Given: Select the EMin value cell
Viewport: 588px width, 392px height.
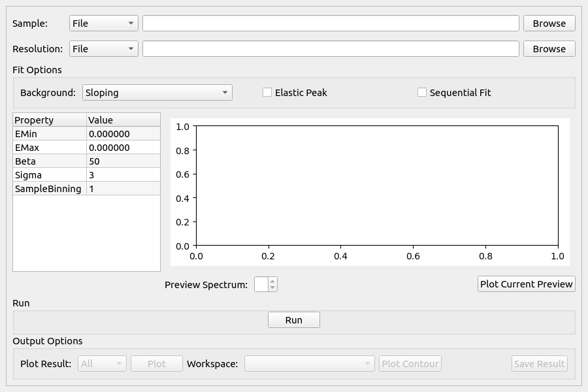Looking at the screenshot, I should (123, 134).
